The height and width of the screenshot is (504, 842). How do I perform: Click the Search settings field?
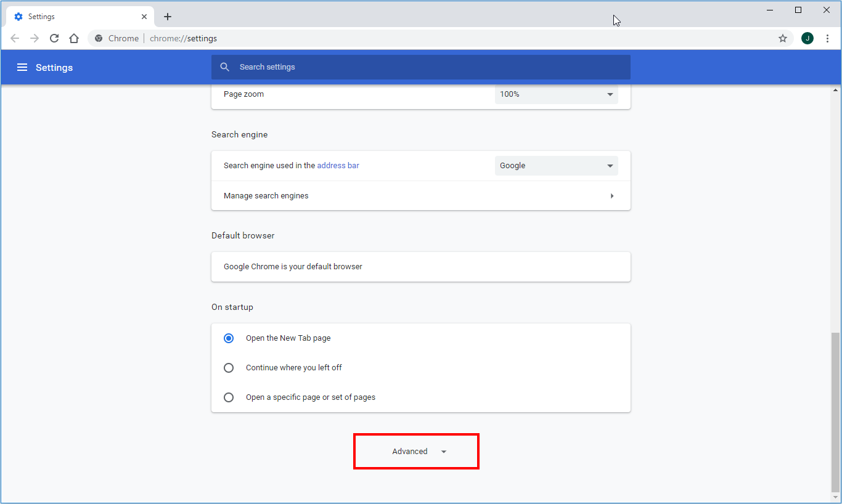coord(421,67)
